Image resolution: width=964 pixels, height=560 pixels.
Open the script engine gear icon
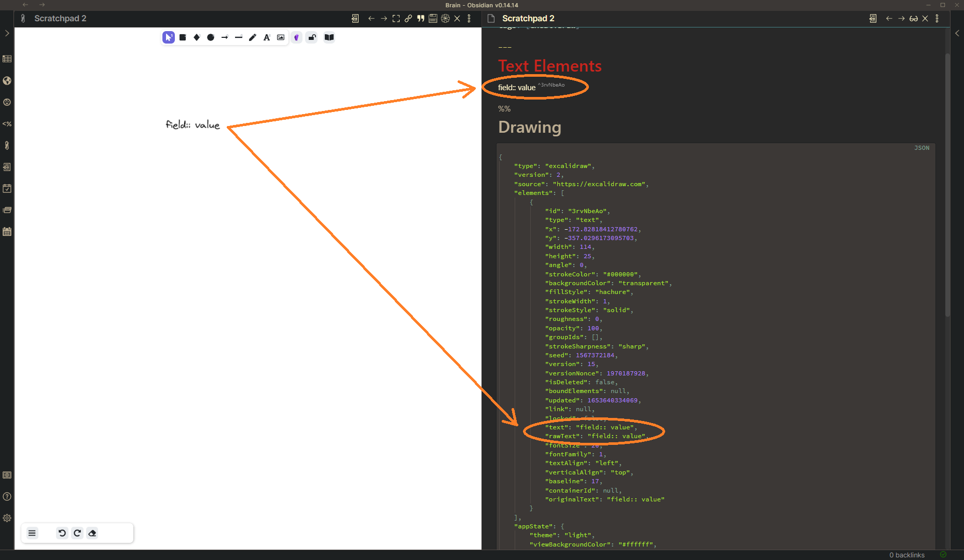(x=445, y=18)
